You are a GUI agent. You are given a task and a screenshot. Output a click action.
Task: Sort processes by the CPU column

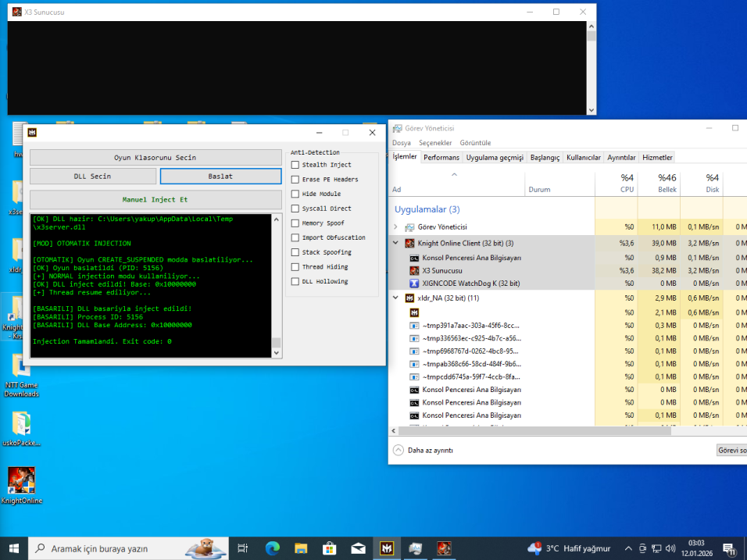tap(617, 184)
